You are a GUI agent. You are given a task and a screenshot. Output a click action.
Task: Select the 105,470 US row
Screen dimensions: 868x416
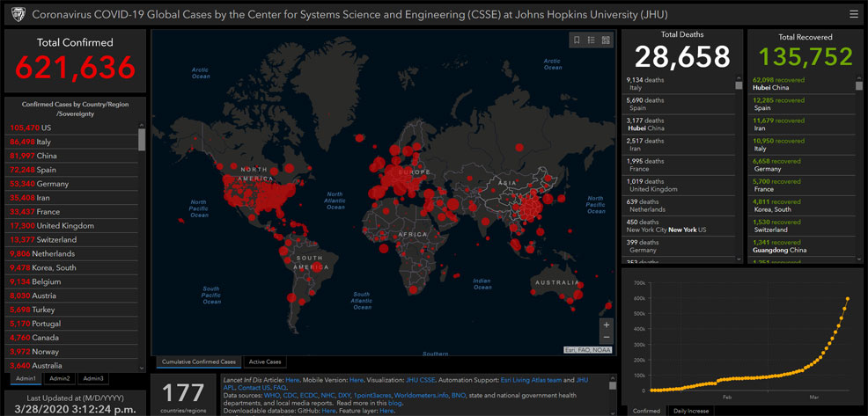71,128
